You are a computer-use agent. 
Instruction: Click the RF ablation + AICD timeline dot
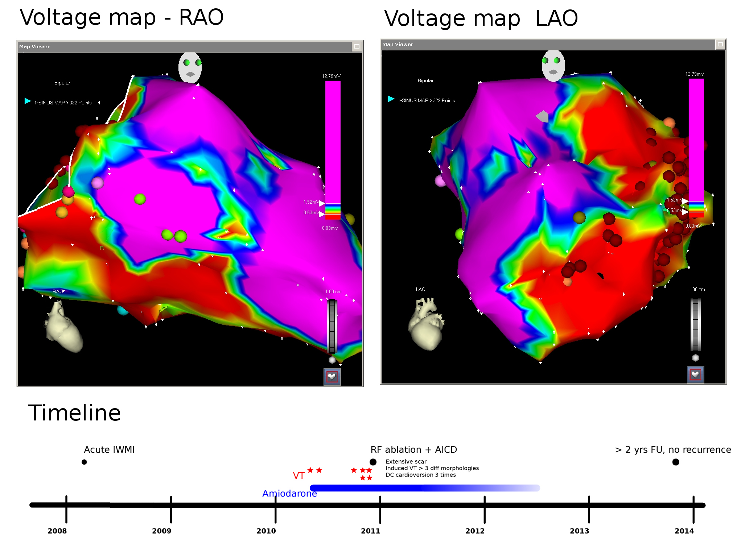pos(373,462)
